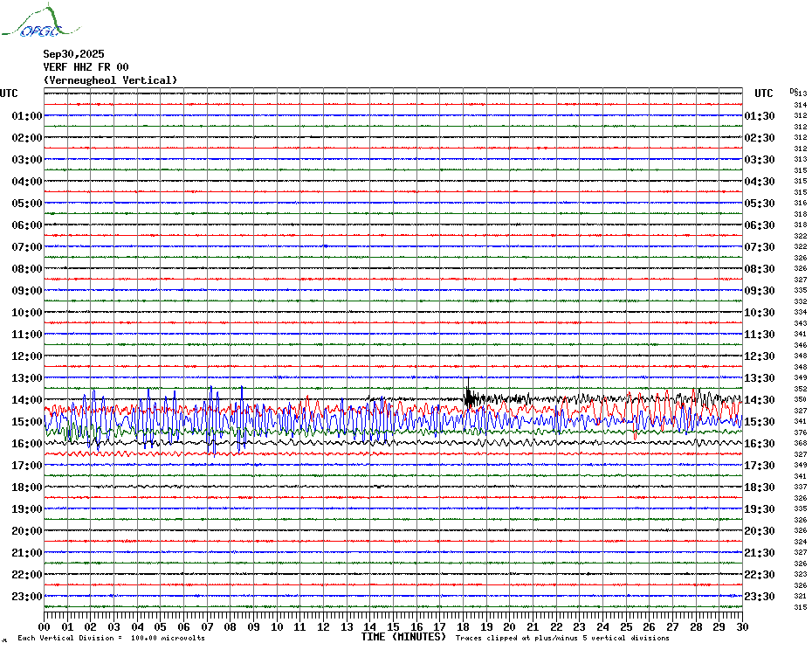Click the right-column value '352'

click(800, 389)
